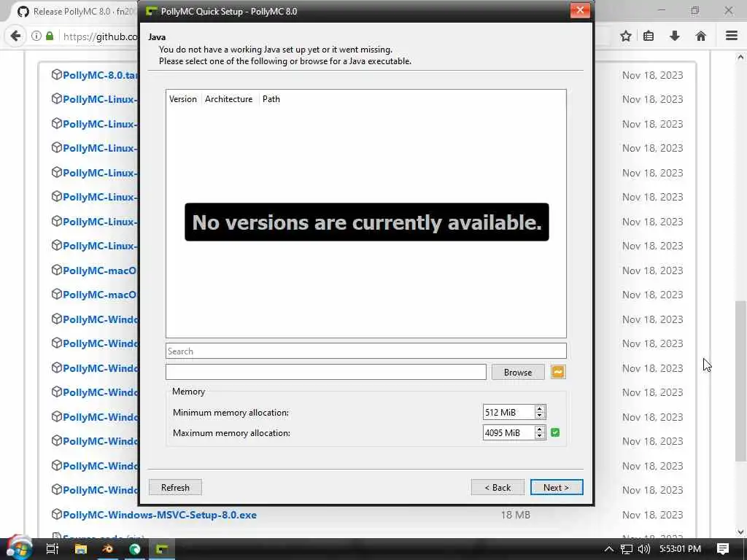Open the Action Center notifications icon
This screenshot has width=747, height=560.
[723, 549]
